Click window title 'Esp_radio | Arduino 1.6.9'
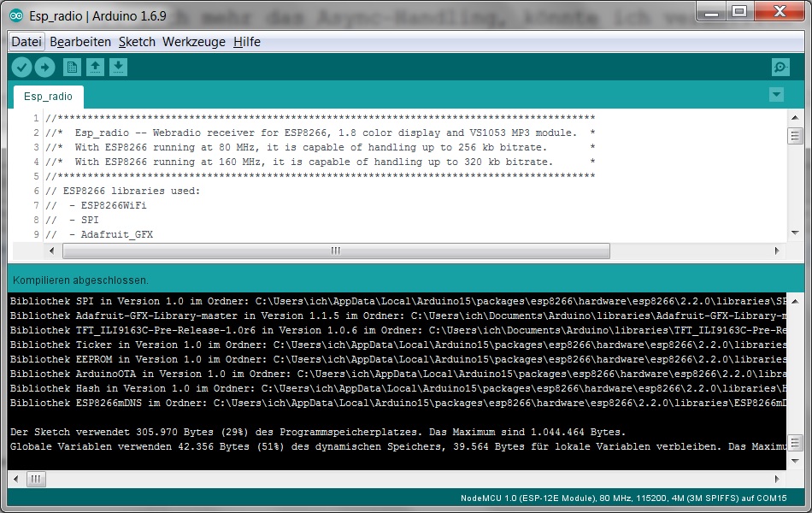Screen dimensions: 812x513 tap(98, 16)
